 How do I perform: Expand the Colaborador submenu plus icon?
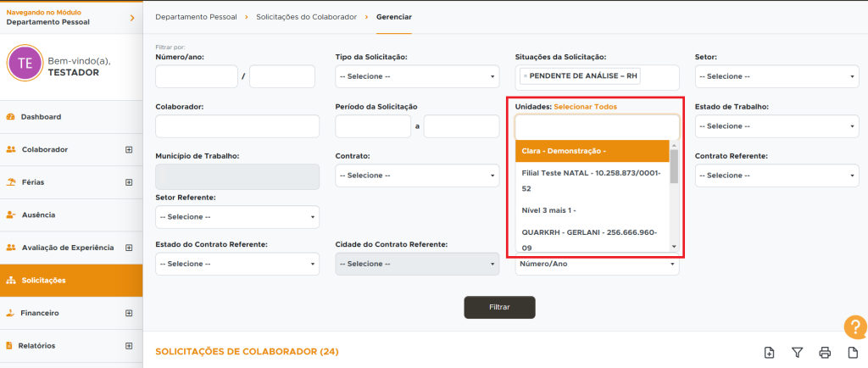pos(129,150)
